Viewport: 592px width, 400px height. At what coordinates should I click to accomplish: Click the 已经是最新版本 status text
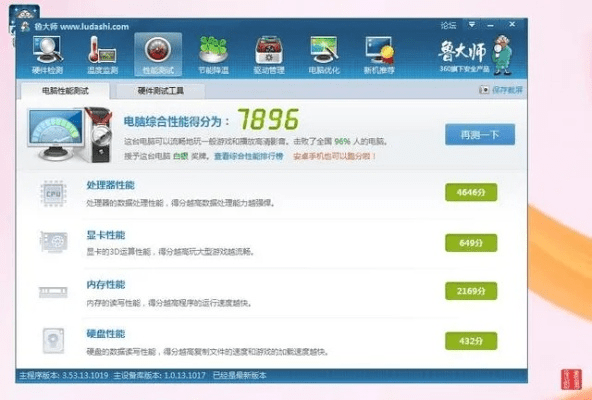tap(239, 376)
